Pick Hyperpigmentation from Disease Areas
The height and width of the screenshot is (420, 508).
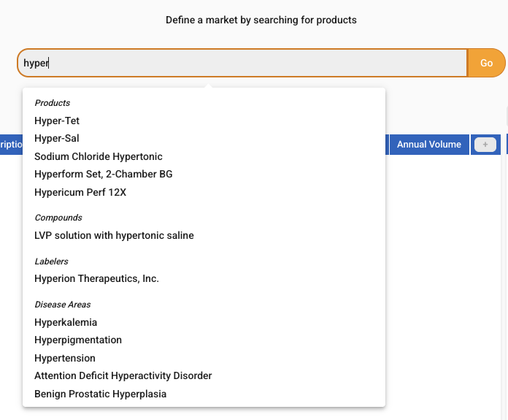click(x=78, y=340)
